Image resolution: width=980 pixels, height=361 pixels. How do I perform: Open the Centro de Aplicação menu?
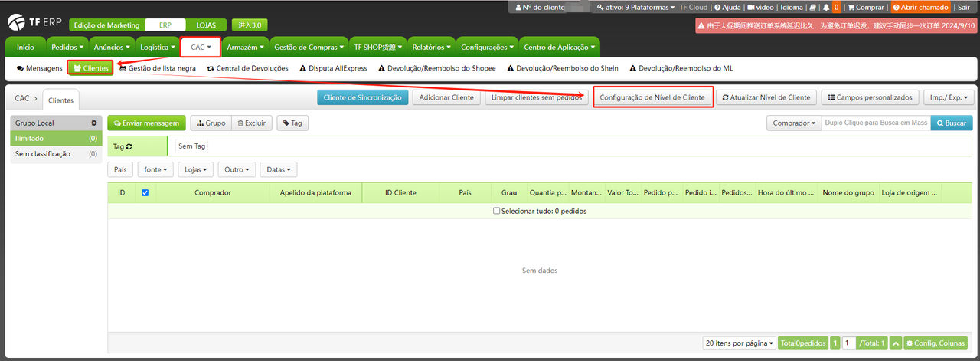pos(559,47)
